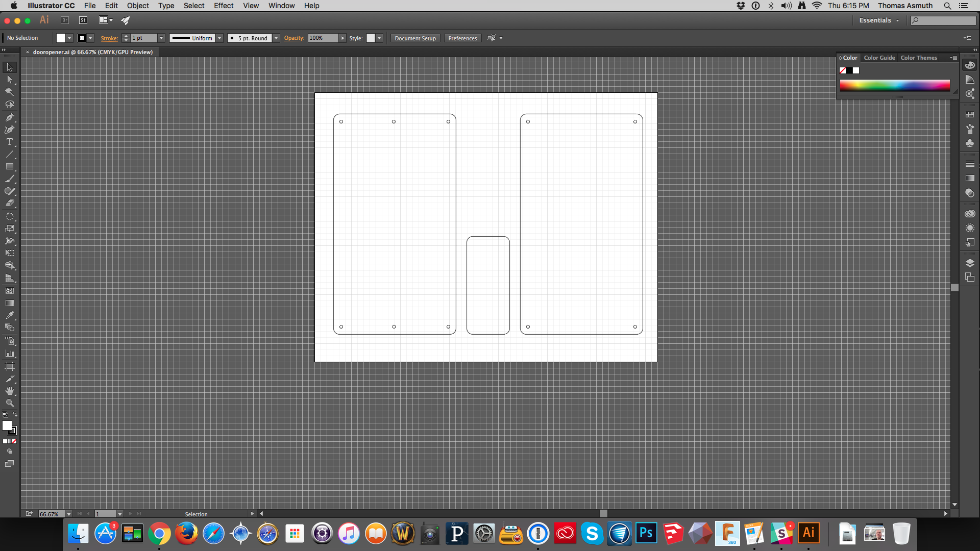Open the Style dropdown
The width and height of the screenshot is (980, 551).
(x=379, y=38)
